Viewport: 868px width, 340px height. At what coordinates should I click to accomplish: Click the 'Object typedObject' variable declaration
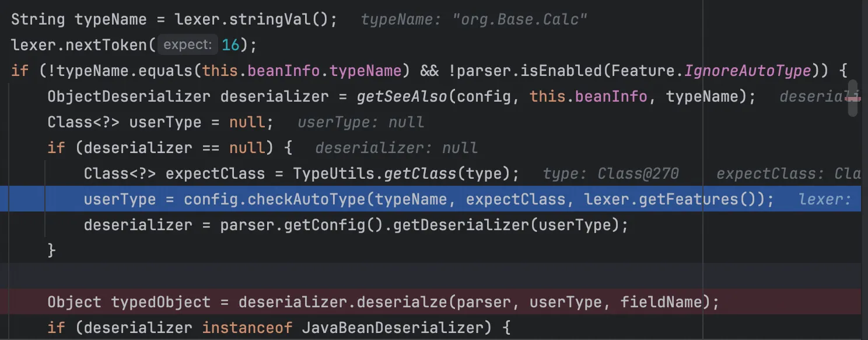click(x=128, y=302)
